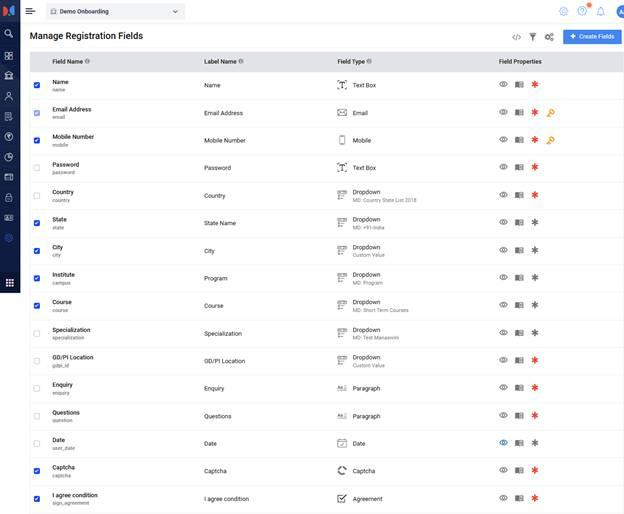Image resolution: width=624 pixels, height=514 pixels.
Task: Open the advanced settings gears icon
Action: (549, 37)
